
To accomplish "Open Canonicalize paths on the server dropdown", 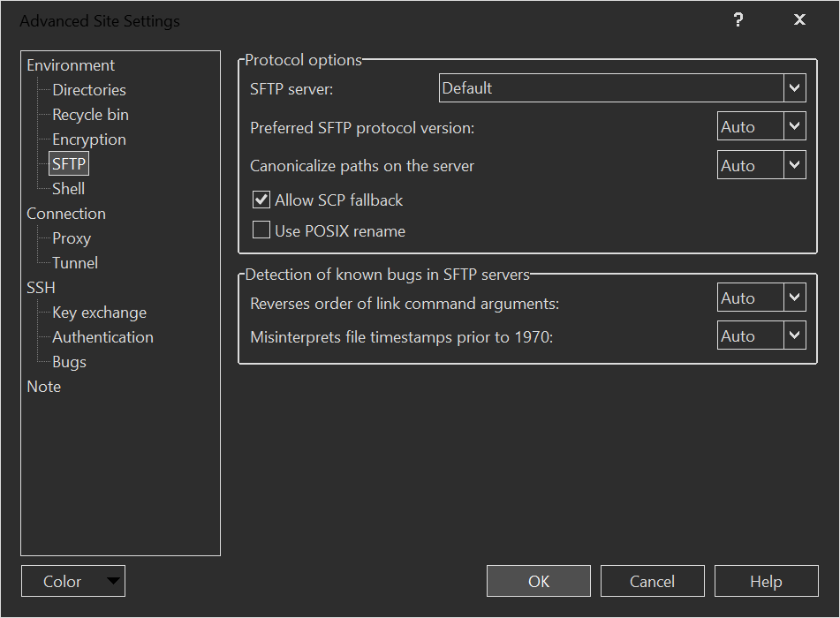I will 761,165.
